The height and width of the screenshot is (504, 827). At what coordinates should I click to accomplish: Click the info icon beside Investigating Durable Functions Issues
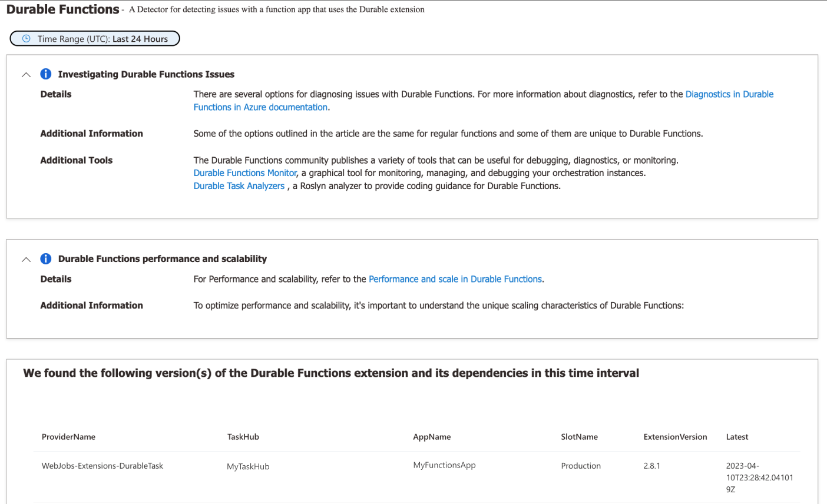point(45,73)
